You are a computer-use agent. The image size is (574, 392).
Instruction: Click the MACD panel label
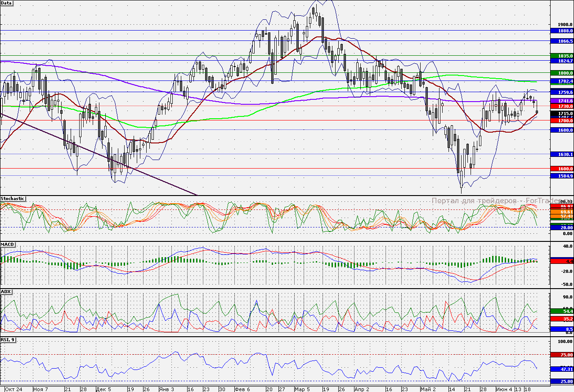pyautogui.click(x=8, y=245)
